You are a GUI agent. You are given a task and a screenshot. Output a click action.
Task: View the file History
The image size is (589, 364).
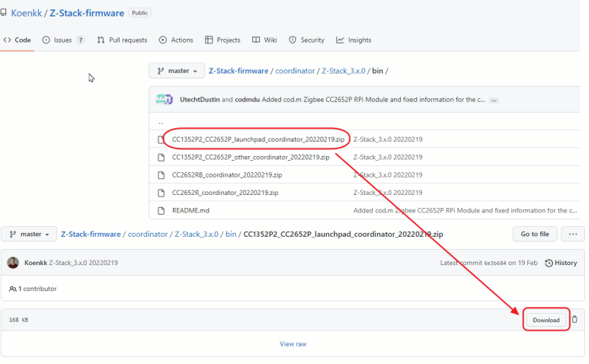pos(561,263)
